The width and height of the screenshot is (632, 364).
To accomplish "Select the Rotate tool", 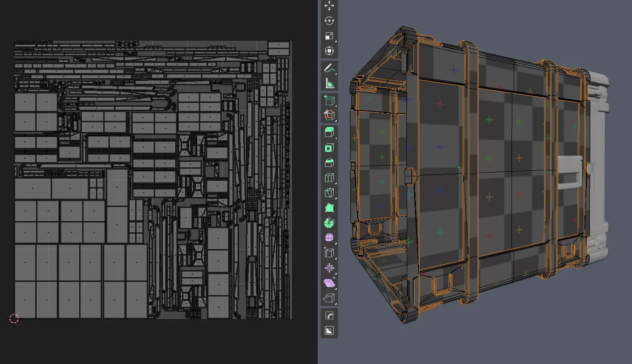I will point(329,21).
